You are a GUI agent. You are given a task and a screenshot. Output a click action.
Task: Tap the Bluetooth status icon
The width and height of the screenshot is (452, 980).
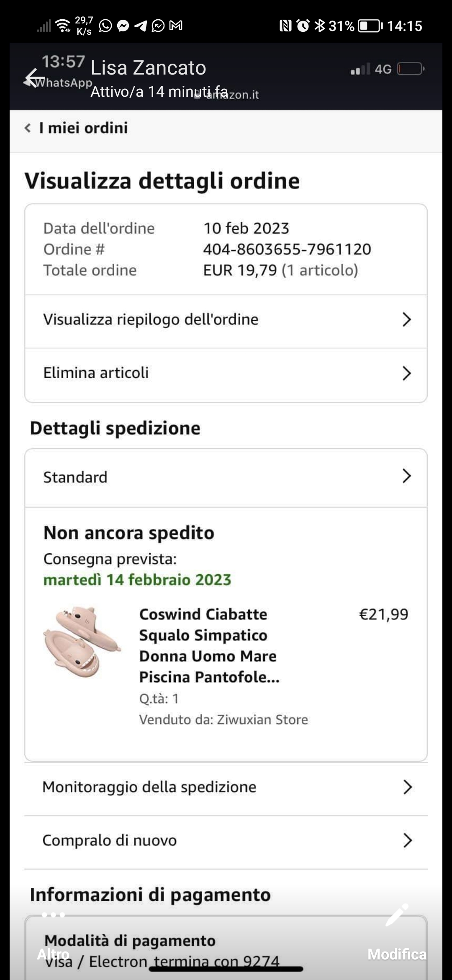[320, 26]
